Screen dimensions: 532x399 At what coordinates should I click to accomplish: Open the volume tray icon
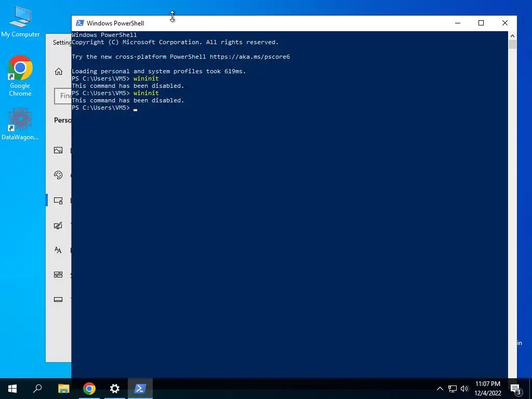click(x=464, y=389)
